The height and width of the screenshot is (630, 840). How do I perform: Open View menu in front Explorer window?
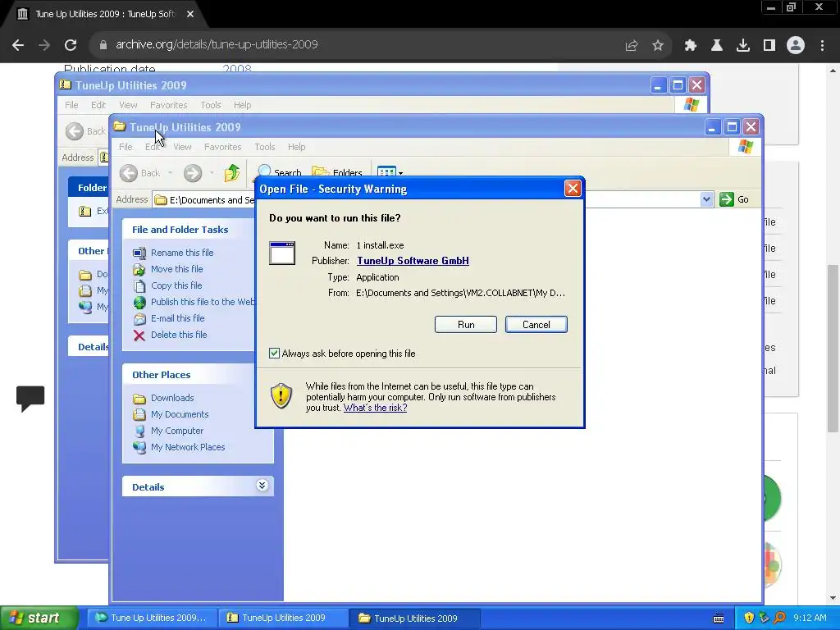click(182, 147)
